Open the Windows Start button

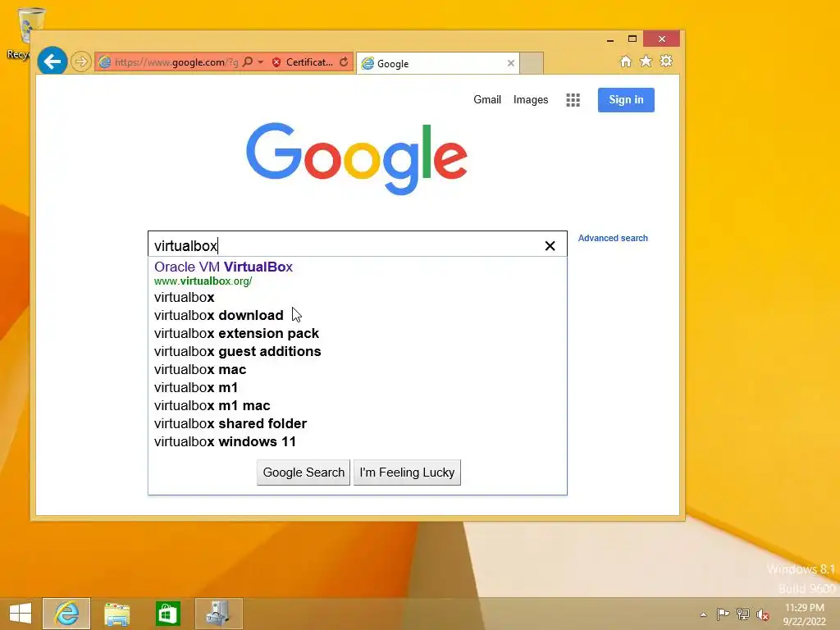[x=21, y=614]
